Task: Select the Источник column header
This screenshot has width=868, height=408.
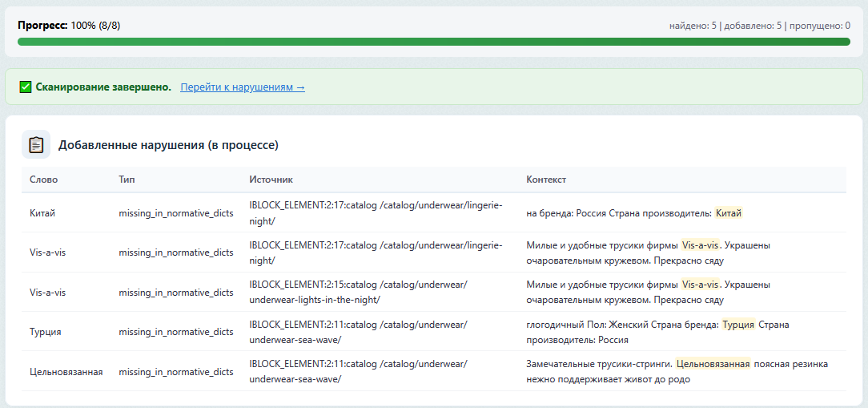Action: coord(271,180)
